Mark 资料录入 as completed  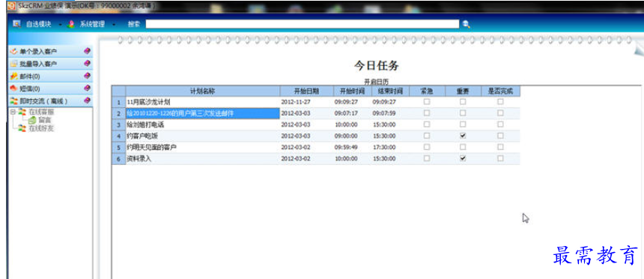point(500,158)
